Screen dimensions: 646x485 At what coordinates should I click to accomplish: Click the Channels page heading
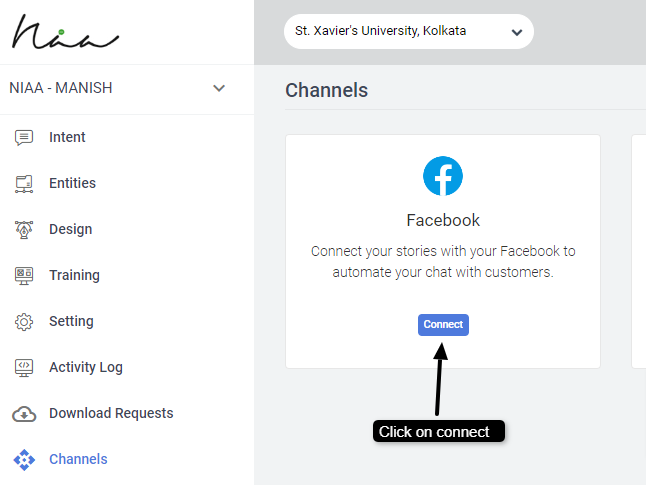pos(326,90)
